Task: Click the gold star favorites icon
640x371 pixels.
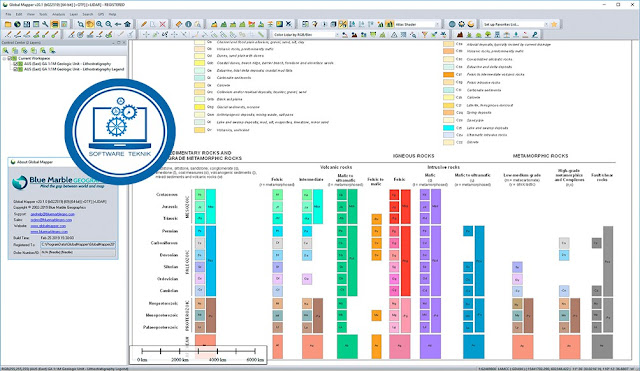Action: click(554, 24)
